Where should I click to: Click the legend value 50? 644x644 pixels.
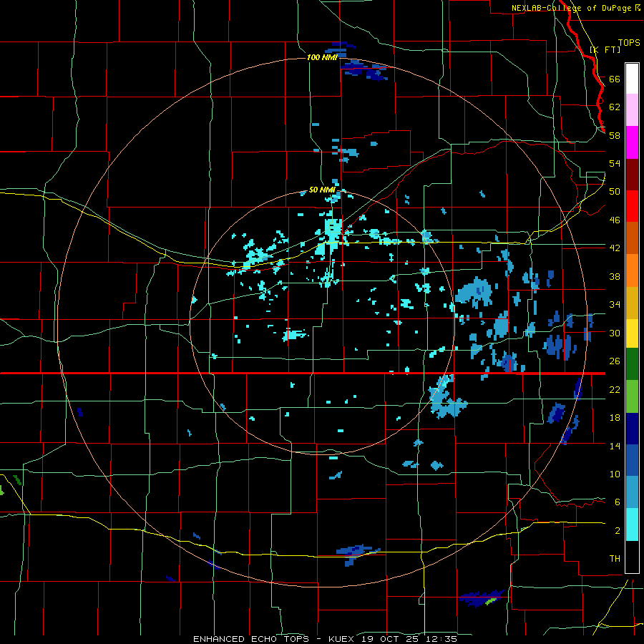coord(615,191)
